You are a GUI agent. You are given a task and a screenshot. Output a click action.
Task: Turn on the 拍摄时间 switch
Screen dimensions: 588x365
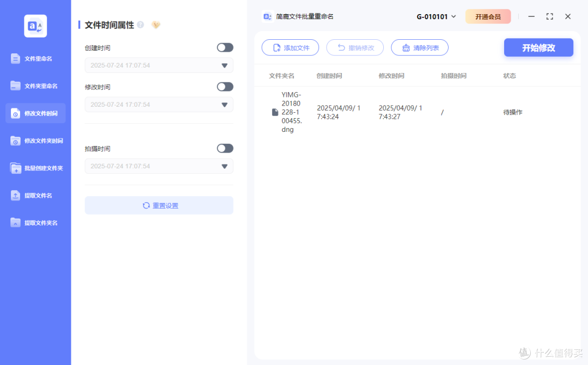tap(225, 148)
